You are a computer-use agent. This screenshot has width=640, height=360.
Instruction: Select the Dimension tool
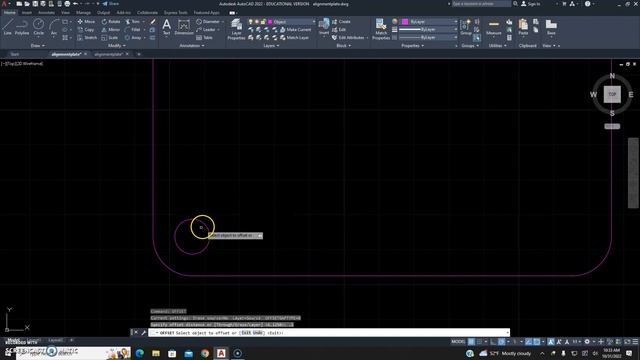[184, 27]
